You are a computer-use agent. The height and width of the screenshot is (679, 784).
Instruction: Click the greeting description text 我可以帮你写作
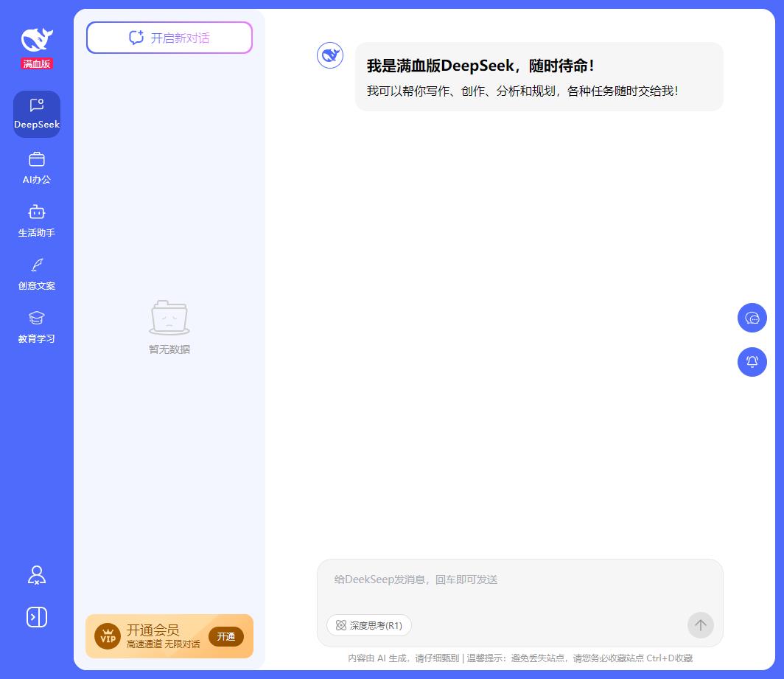pyautogui.click(x=522, y=91)
